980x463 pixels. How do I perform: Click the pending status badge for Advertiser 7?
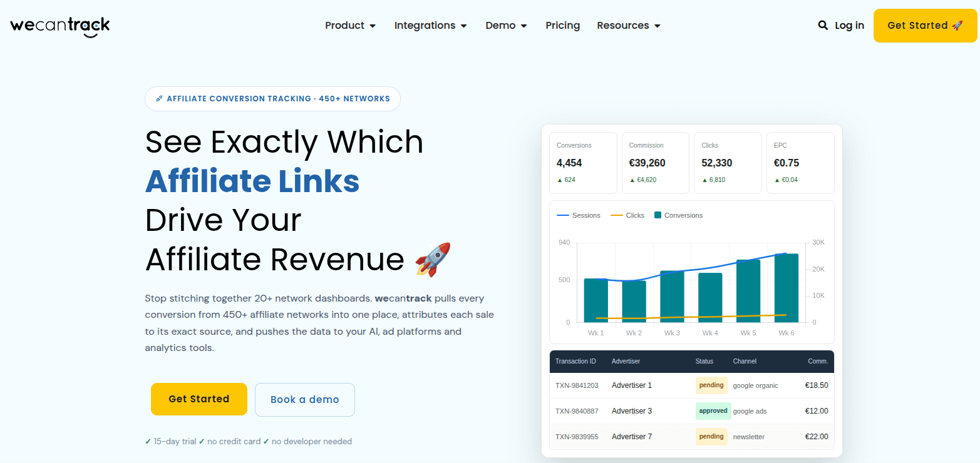(x=711, y=437)
